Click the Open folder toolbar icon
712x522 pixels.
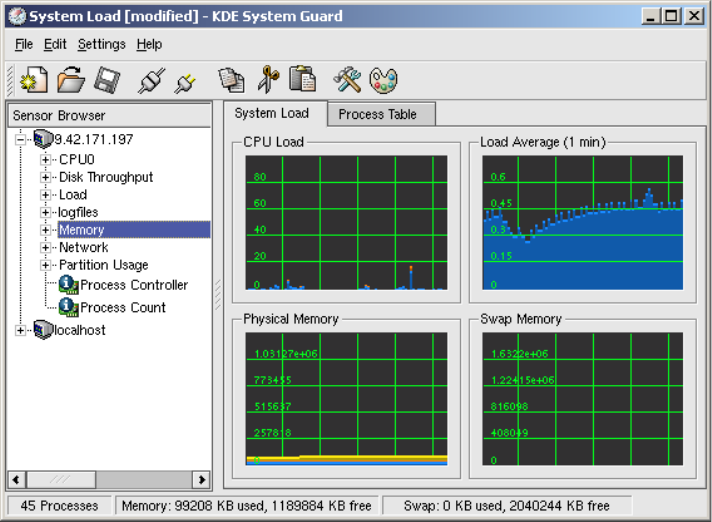(69, 79)
